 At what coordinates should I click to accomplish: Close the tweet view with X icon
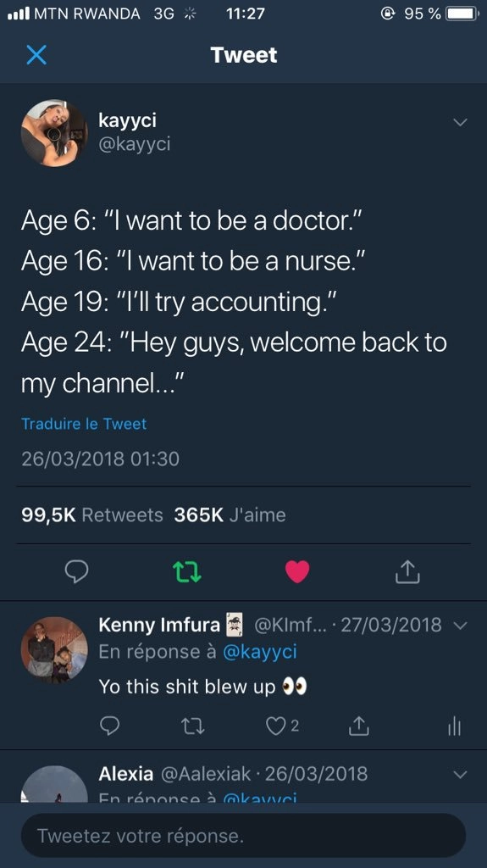pos(36,55)
